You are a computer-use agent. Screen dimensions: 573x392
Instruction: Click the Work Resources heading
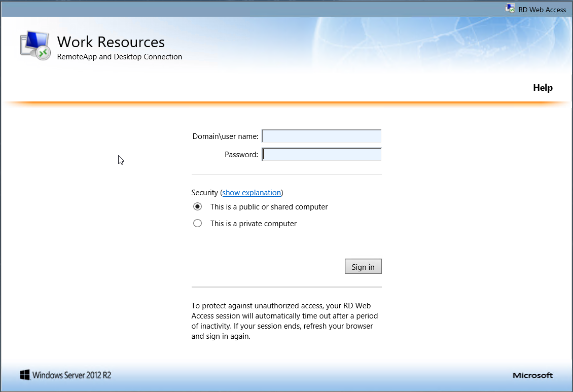[111, 42]
